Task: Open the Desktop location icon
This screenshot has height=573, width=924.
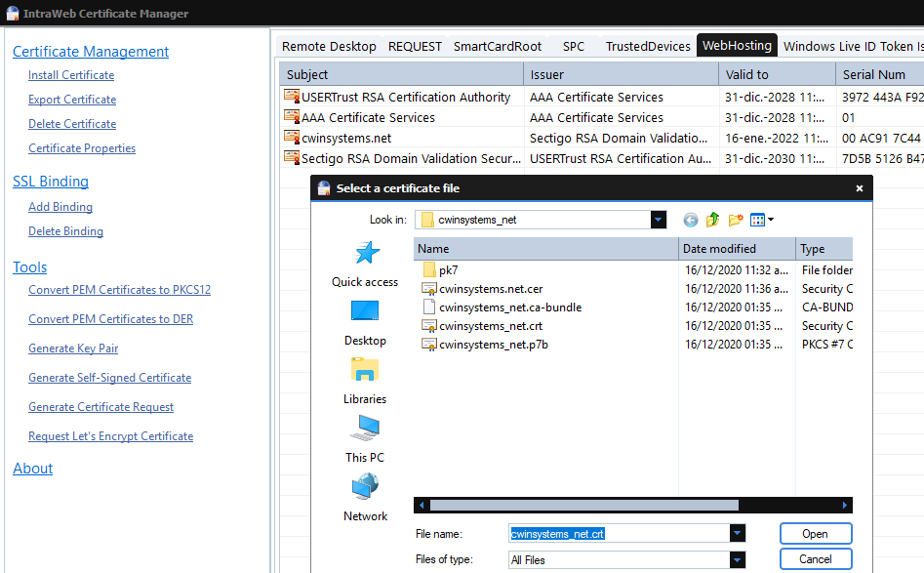Action: (x=365, y=312)
